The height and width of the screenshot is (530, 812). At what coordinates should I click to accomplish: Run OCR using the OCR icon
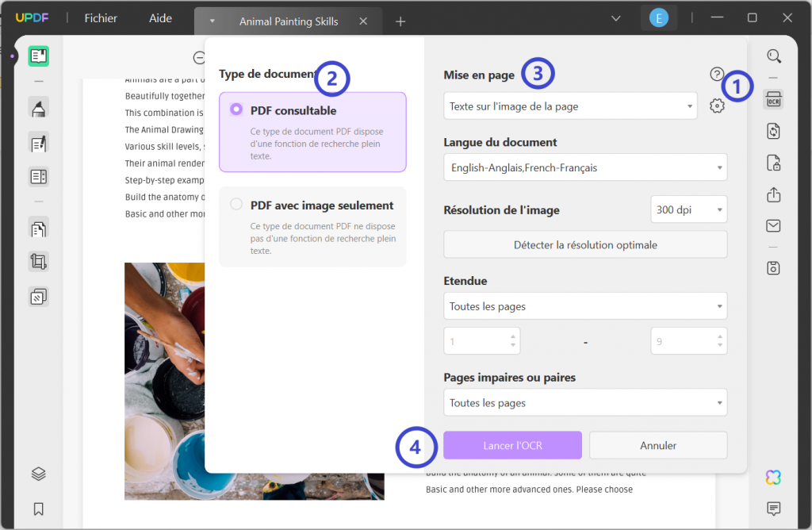coord(774,98)
